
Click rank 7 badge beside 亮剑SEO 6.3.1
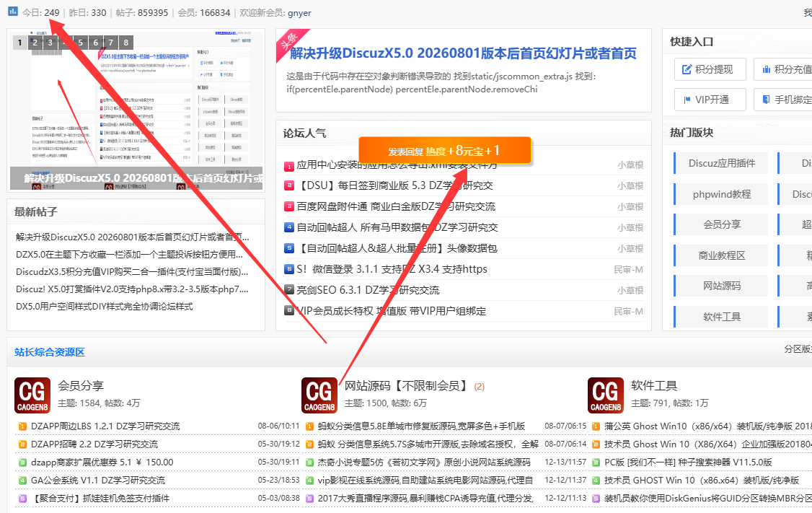tap(289, 290)
